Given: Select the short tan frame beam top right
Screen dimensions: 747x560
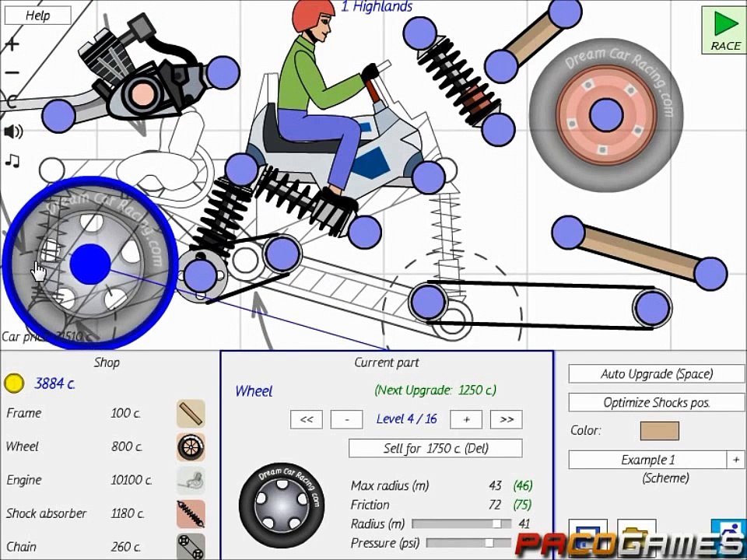Looking at the screenshot, I should [532, 40].
